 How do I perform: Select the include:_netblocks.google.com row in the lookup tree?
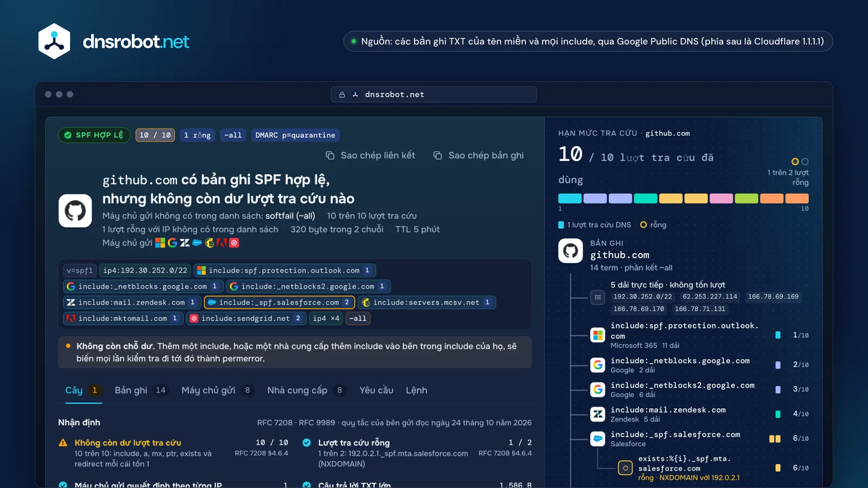[699, 365]
